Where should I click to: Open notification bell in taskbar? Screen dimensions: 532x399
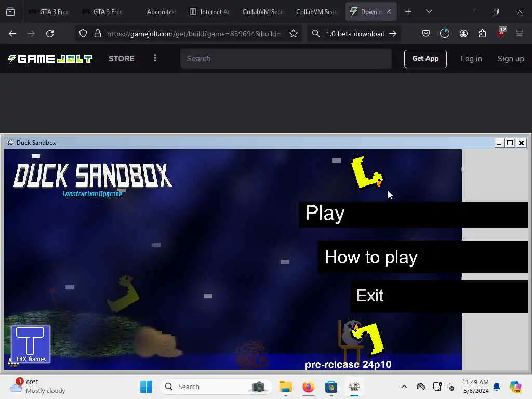pyautogui.click(x=497, y=387)
